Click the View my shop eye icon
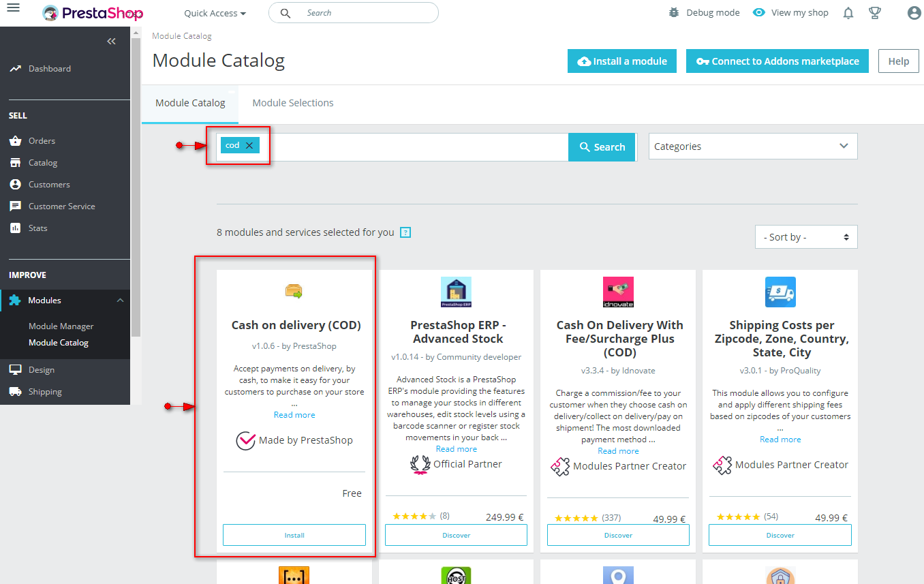The width and height of the screenshot is (924, 584). 759,13
